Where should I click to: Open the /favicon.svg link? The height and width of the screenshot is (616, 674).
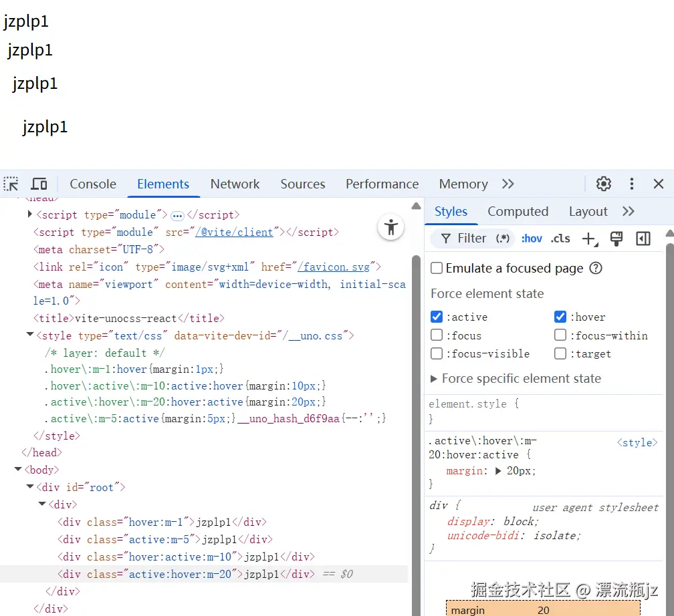(x=334, y=267)
